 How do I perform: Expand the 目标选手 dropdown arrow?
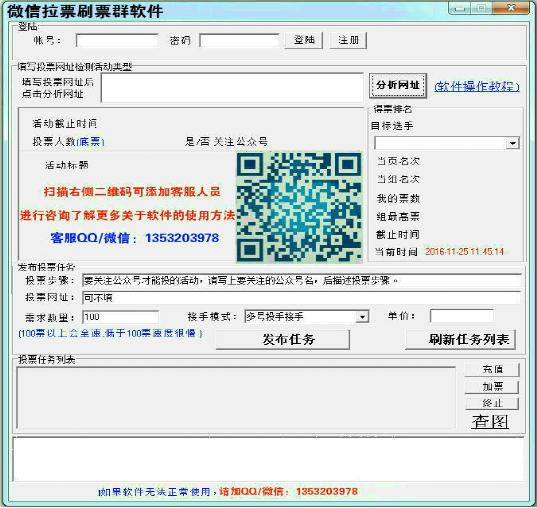point(513,143)
